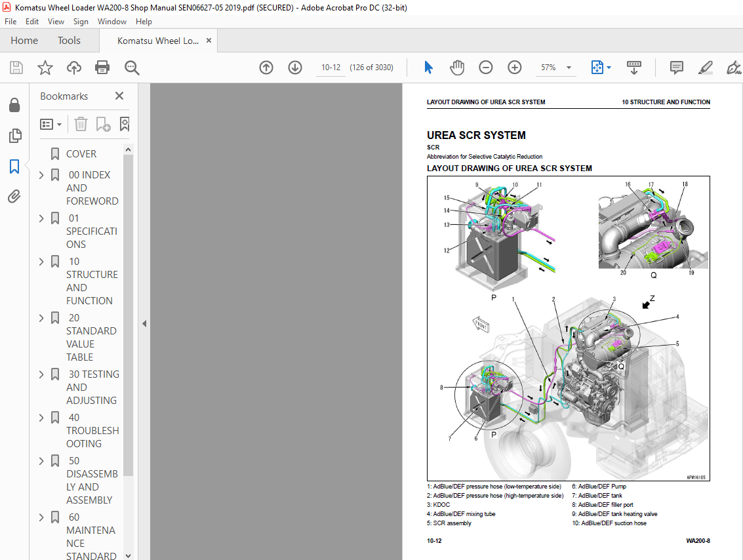This screenshot has height=560, width=743.
Task: Open bookmarks options dropdown
Action: (50, 124)
